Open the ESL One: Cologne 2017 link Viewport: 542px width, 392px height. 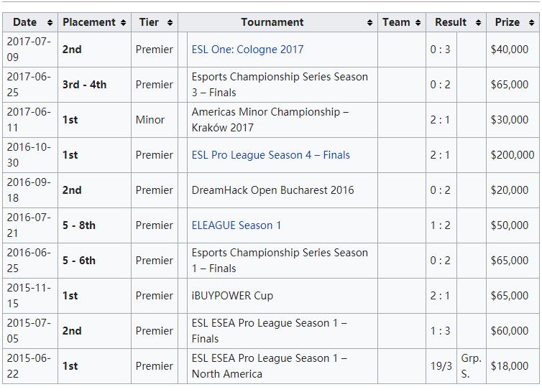click(247, 50)
